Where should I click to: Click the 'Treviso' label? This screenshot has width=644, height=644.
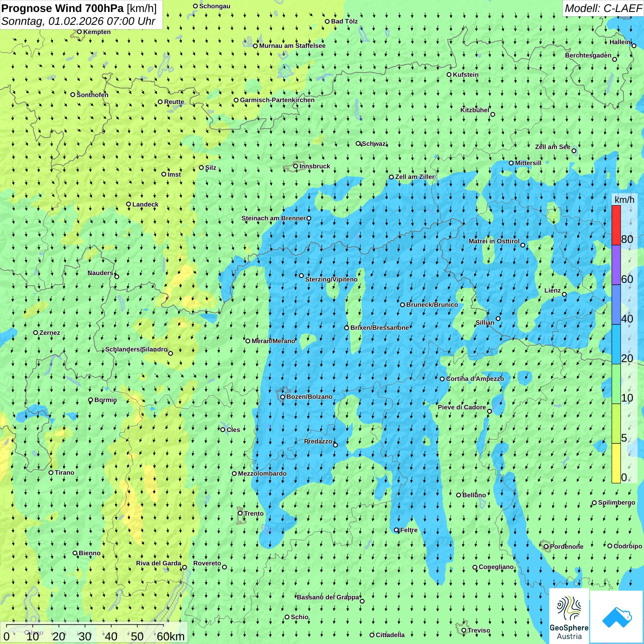pyautogui.click(x=479, y=630)
